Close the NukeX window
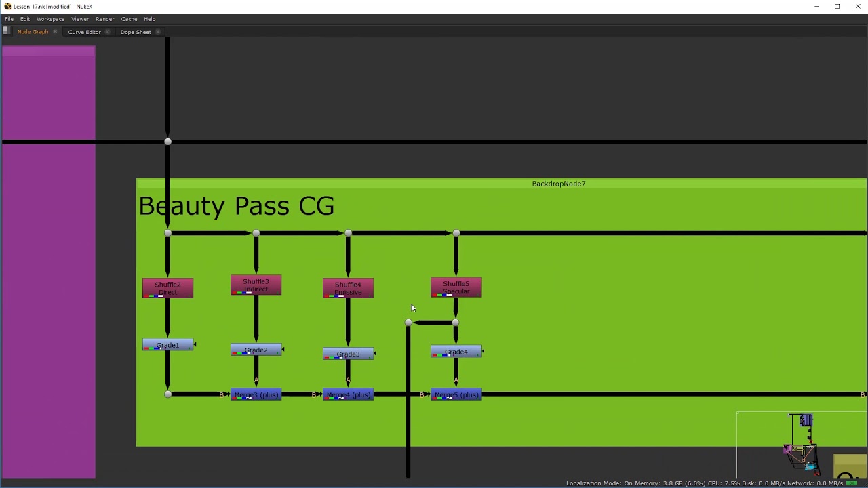 (x=858, y=7)
